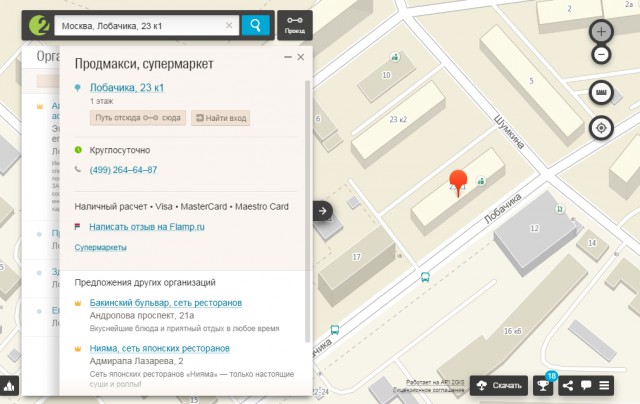
Task: Click the bus stop icon near building 17
Action: (x=425, y=278)
